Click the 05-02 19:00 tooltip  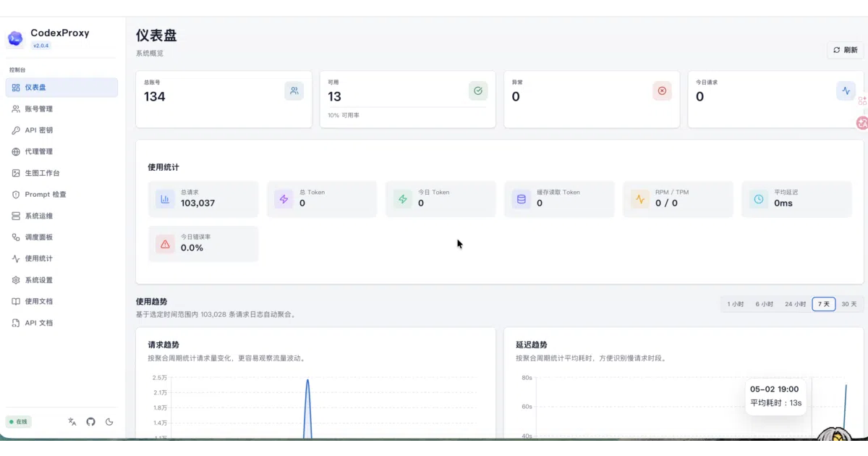coord(776,396)
